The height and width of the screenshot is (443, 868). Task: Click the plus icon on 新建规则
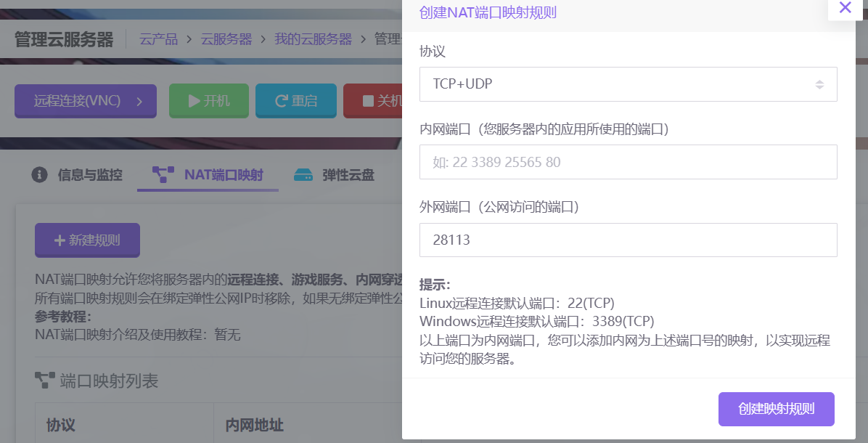pos(59,240)
